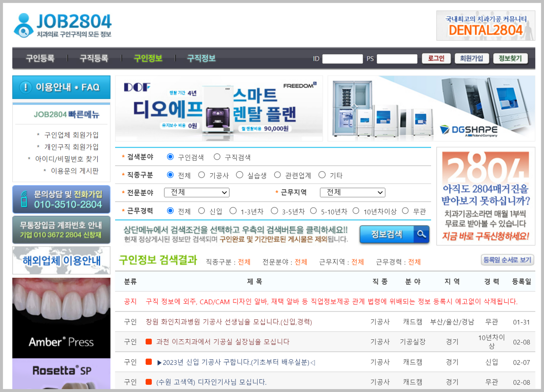Click 부산/울산/경남 region cell
The image size is (544, 392).
[x=452, y=322]
